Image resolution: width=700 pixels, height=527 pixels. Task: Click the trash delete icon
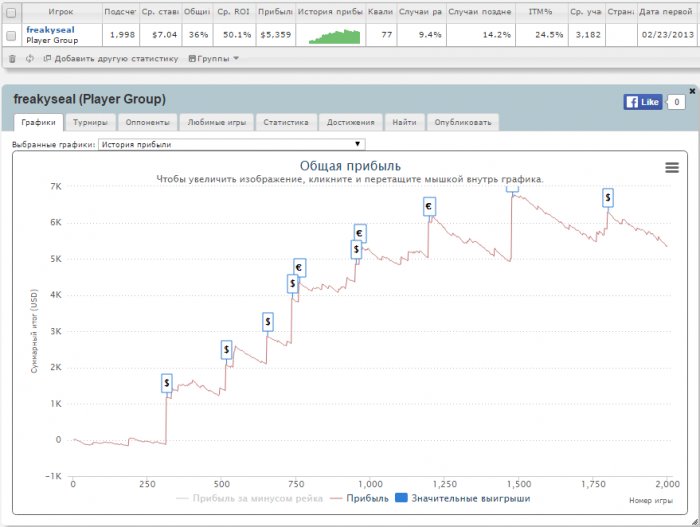11,59
